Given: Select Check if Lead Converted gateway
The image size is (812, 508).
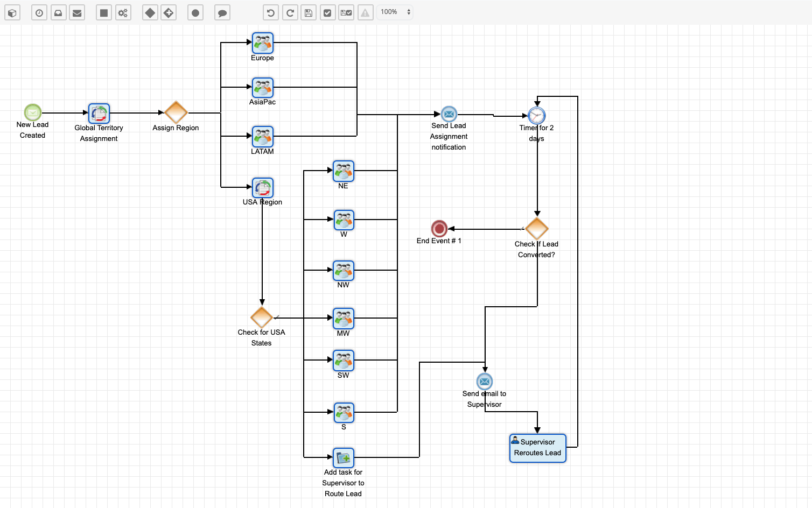Looking at the screenshot, I should click(x=537, y=229).
